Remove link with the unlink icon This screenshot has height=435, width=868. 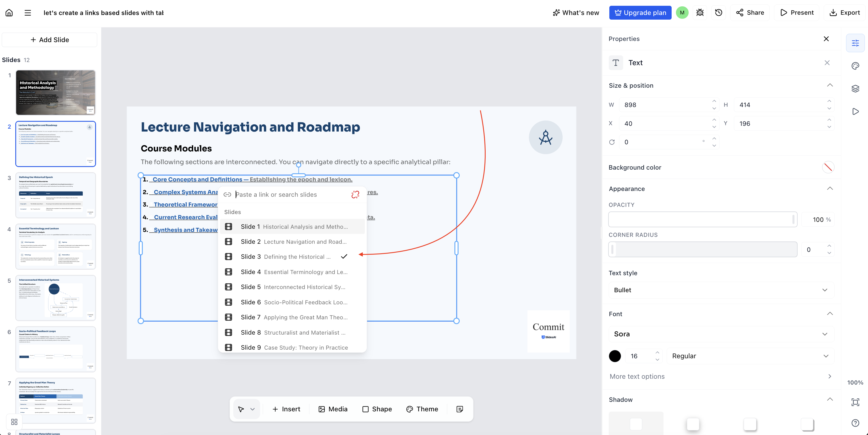click(x=355, y=194)
